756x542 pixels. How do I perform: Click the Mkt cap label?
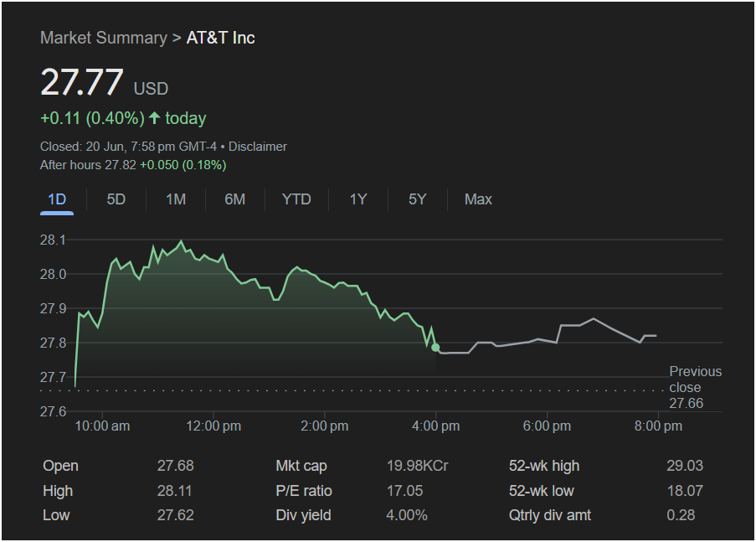point(301,466)
